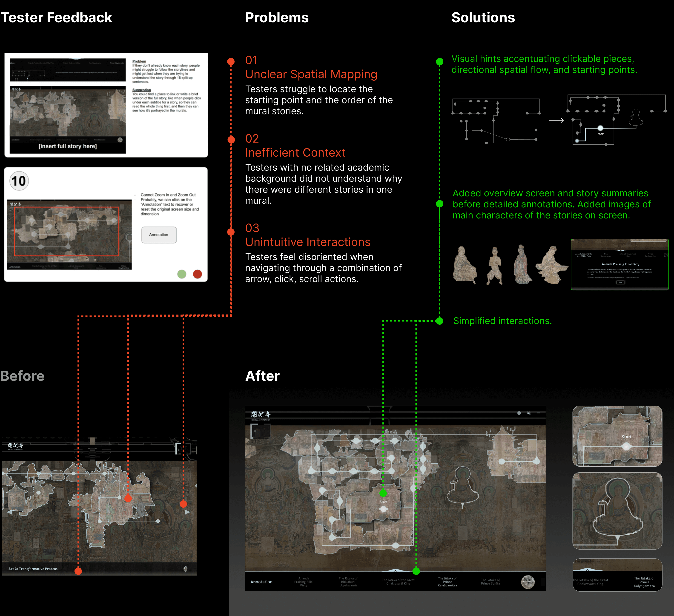
Task: Click the Kaihua Monastery logo in After screen
Action: tap(261, 415)
